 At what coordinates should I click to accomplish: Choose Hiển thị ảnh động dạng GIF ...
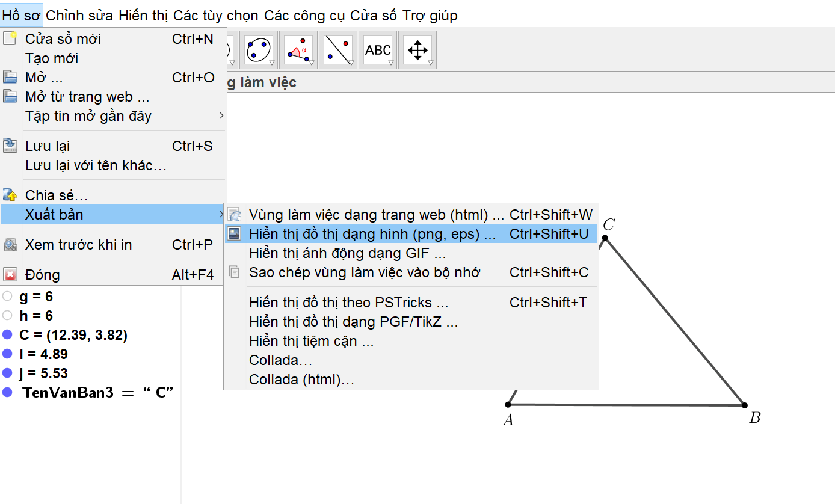click(x=411, y=253)
